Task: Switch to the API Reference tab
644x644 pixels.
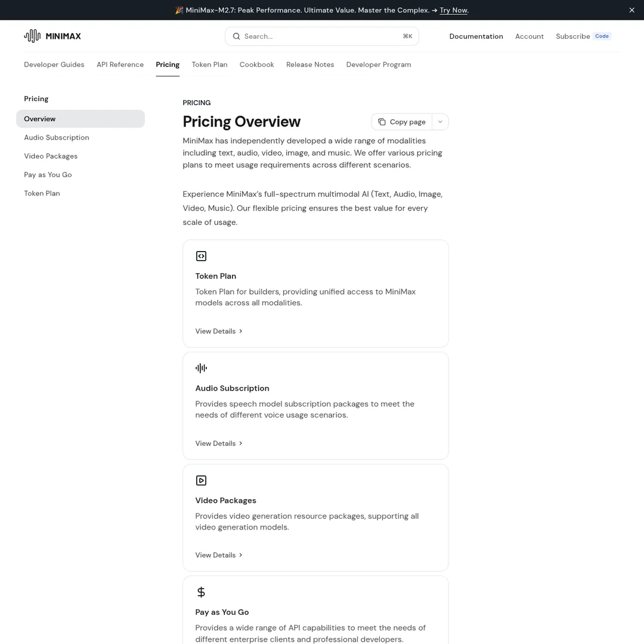Action: (x=120, y=64)
